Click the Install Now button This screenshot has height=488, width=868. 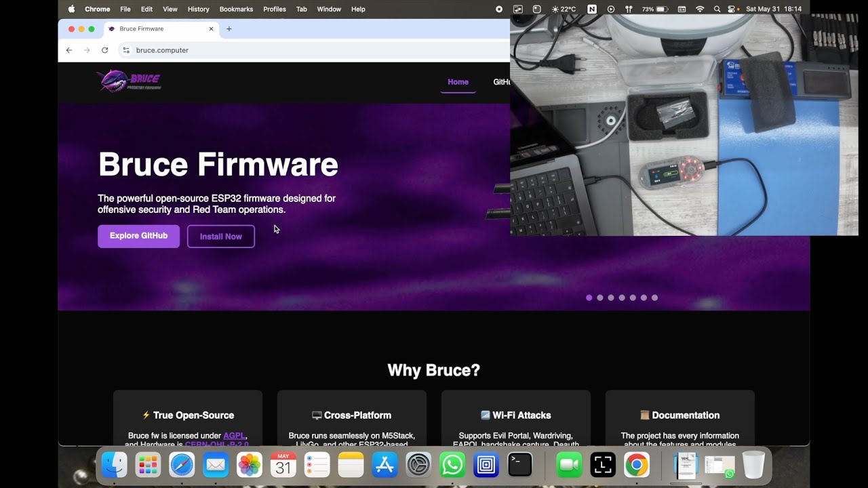(221, 237)
